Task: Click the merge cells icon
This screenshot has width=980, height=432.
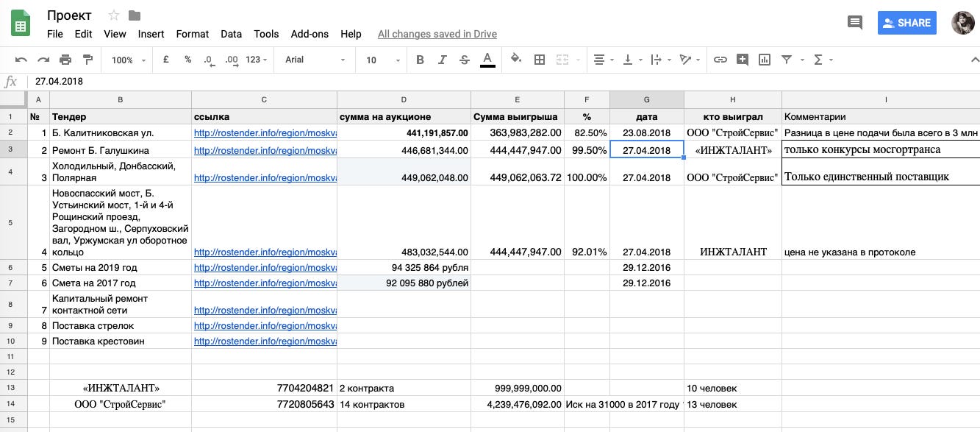Action: pos(562,60)
